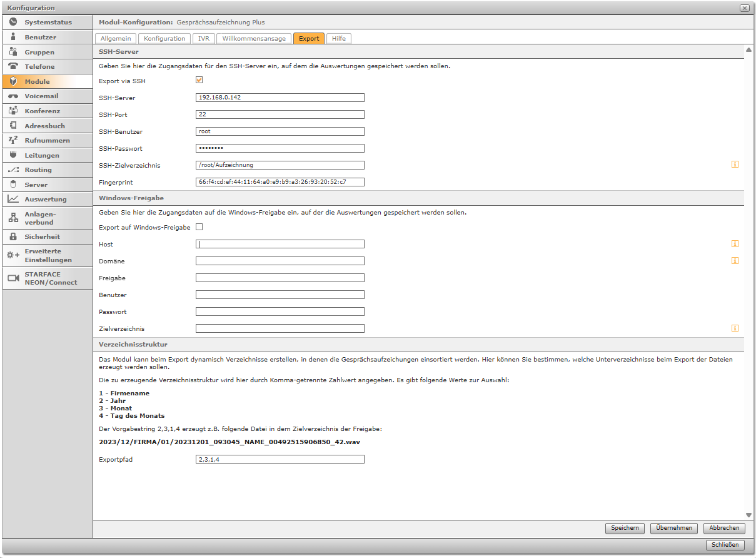Switch to the Allgemein tab
756x558 pixels.
click(x=116, y=38)
